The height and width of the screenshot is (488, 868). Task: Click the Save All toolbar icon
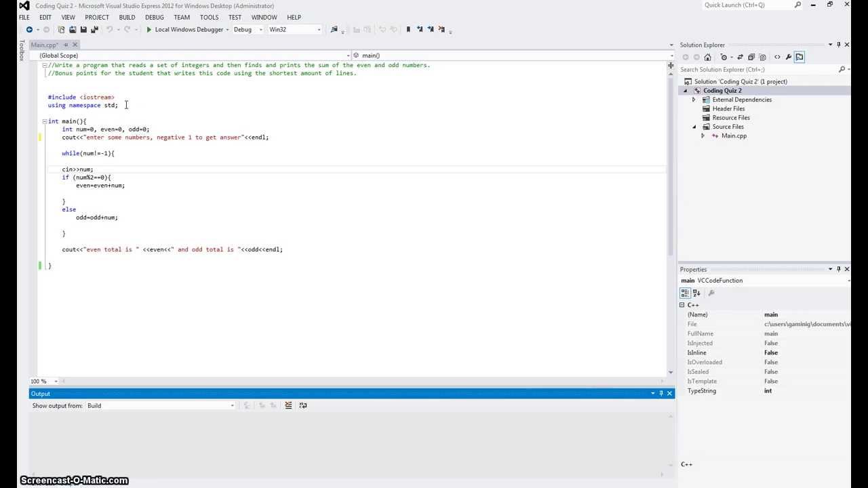point(94,30)
